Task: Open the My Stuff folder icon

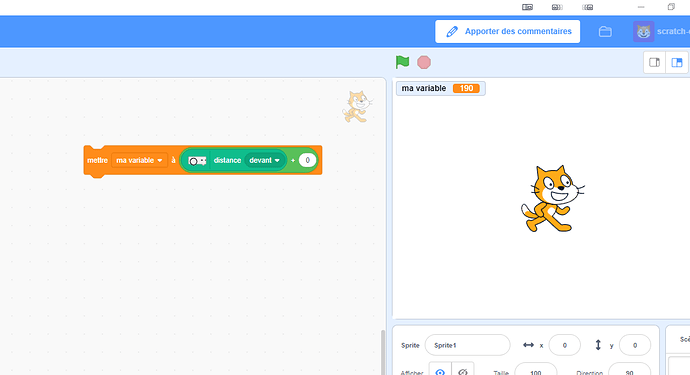Action: pos(605,31)
